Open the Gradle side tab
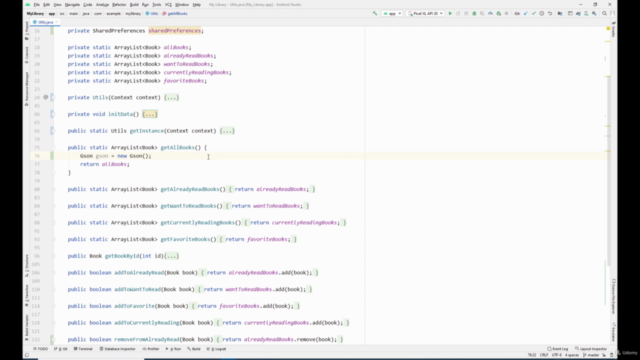This screenshot has height=360, width=640. pos(613,30)
